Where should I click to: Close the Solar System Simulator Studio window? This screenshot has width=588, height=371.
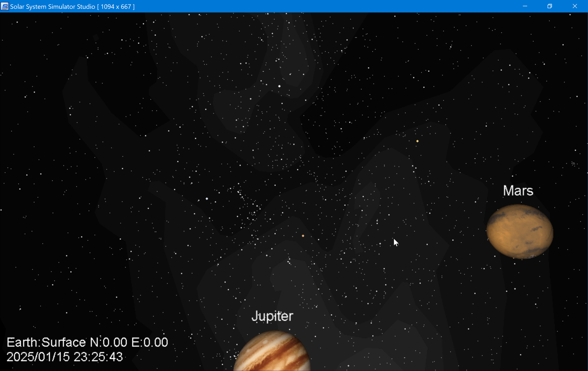575,6
